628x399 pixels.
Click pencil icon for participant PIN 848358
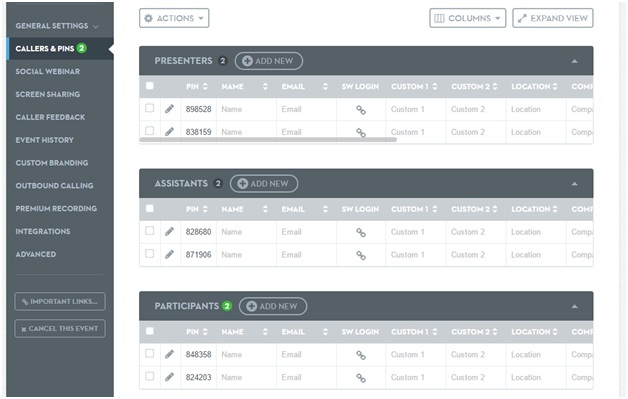pyautogui.click(x=169, y=354)
